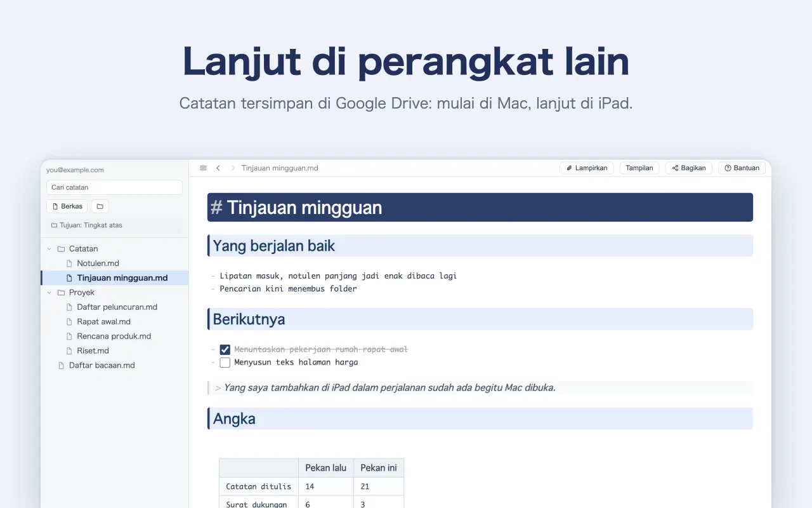Open Daftar bacaan.md note
812x508 pixels.
tap(115, 366)
